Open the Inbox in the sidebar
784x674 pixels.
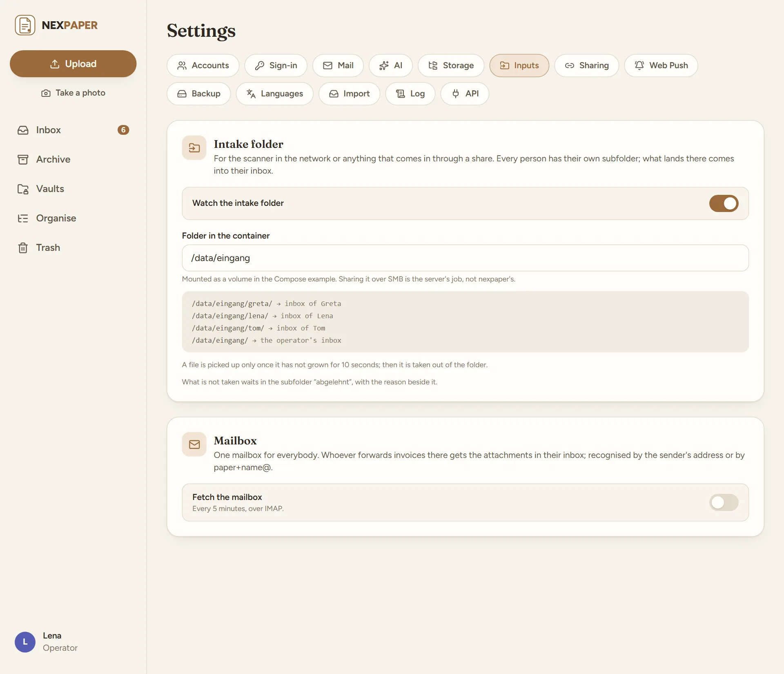[73, 130]
